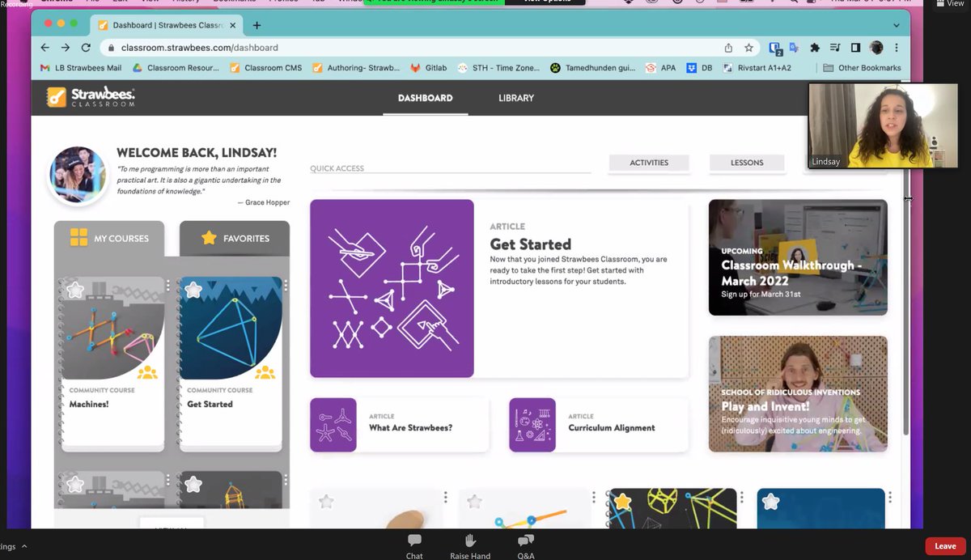Click the community people icon on Get Started course card
The height and width of the screenshot is (560, 971).
(265, 372)
